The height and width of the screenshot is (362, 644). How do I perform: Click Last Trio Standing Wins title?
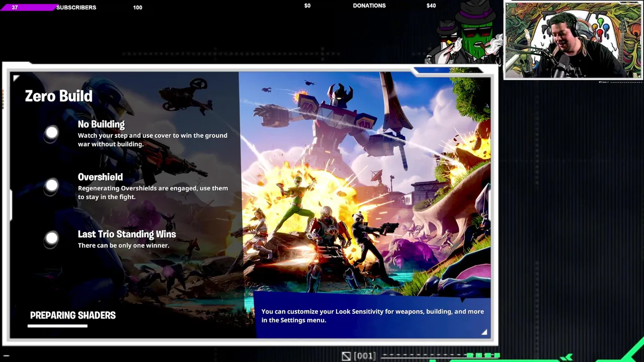pyautogui.click(x=127, y=234)
